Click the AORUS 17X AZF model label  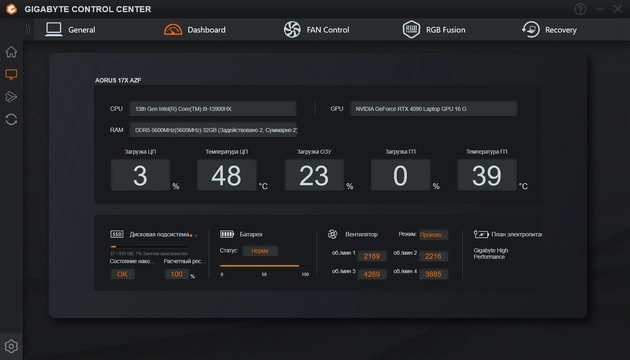coord(118,80)
